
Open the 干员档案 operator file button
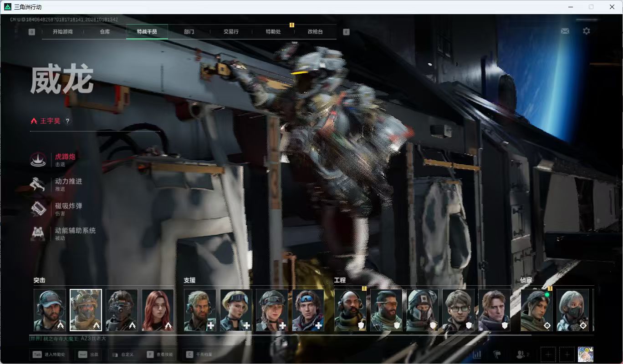tap(198, 354)
